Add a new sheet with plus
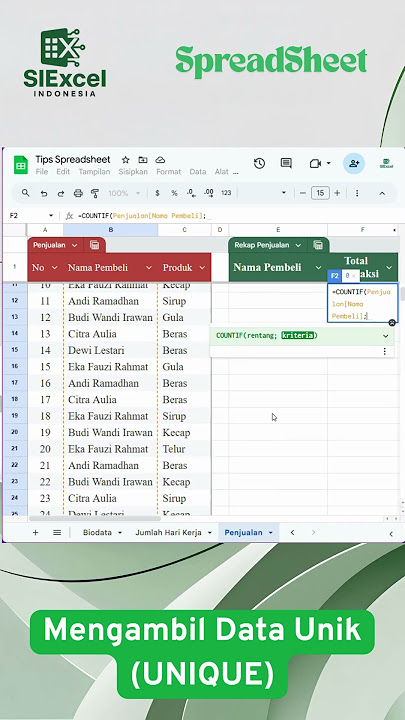Viewport: 405px width, 720px height. pos(35,533)
